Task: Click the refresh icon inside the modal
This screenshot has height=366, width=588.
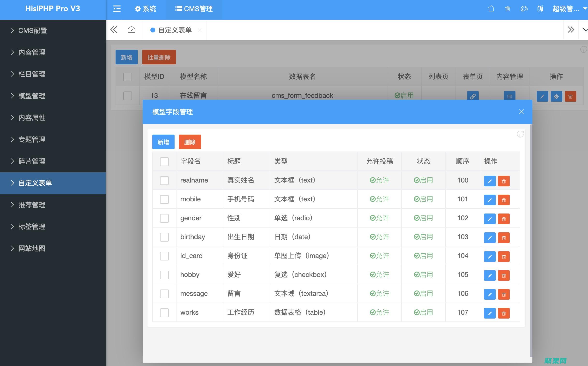Action: (x=520, y=134)
